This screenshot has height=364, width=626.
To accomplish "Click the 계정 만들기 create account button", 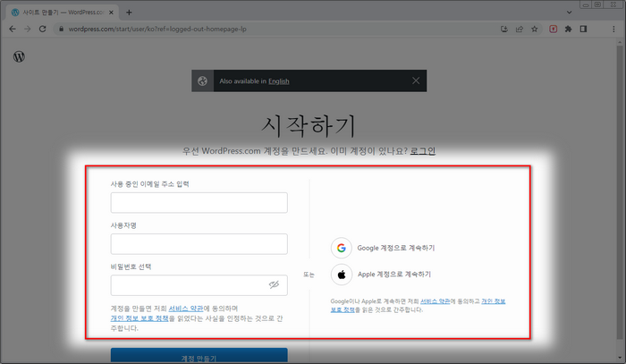I will (199, 356).
